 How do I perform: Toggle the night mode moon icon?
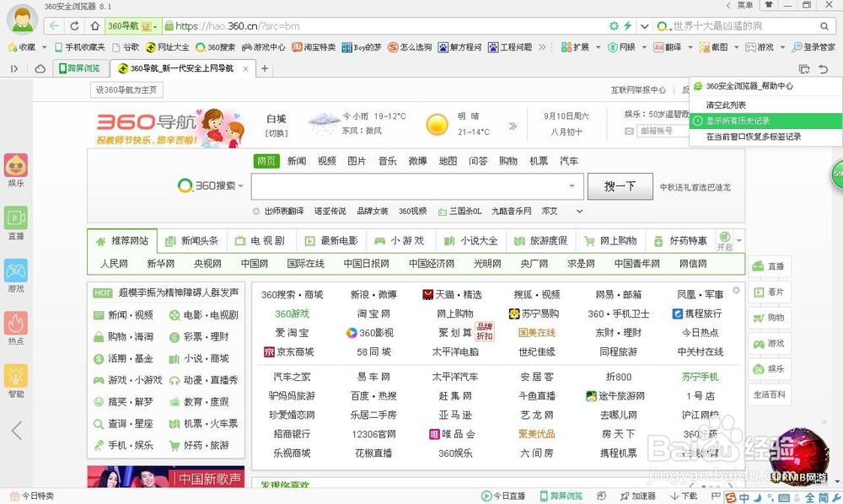click(x=758, y=496)
